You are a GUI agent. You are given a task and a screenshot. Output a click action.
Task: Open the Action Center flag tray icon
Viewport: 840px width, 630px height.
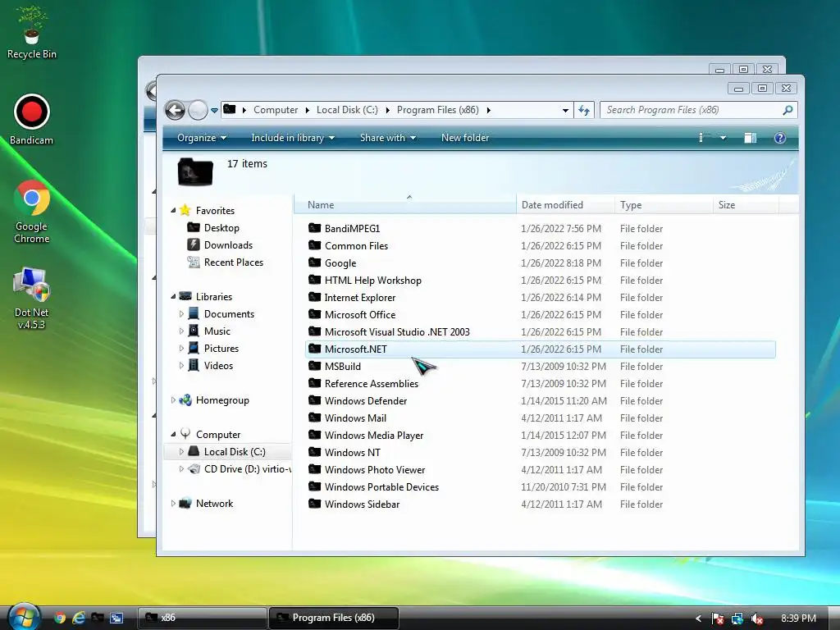click(718, 619)
